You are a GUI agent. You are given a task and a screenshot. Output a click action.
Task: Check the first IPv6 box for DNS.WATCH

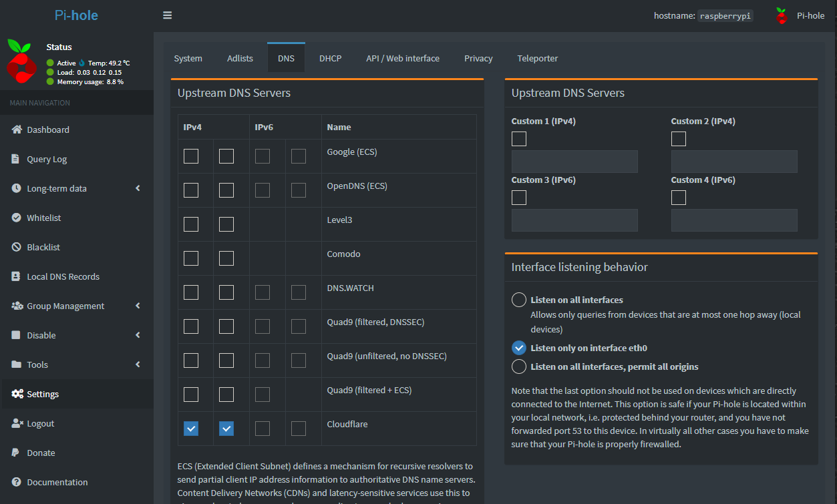[x=263, y=292]
